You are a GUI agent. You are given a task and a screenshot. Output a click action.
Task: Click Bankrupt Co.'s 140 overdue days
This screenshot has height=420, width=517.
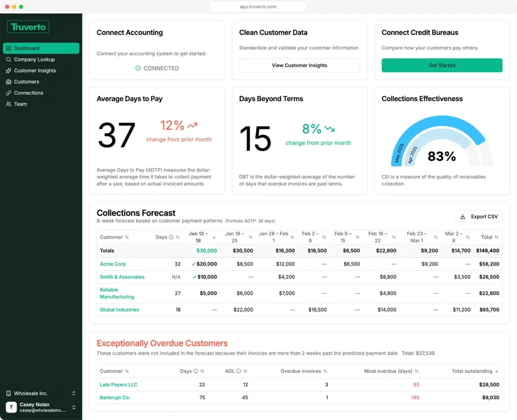click(x=415, y=398)
